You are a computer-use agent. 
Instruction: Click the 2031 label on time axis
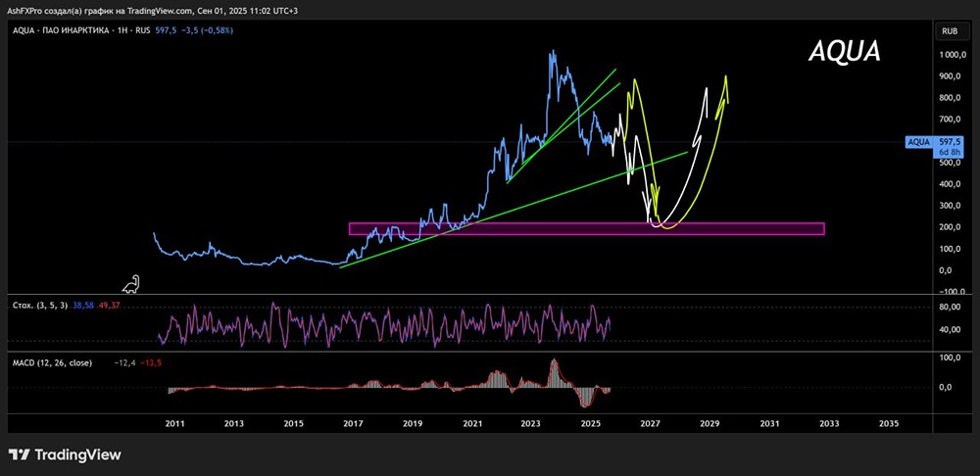click(x=769, y=423)
